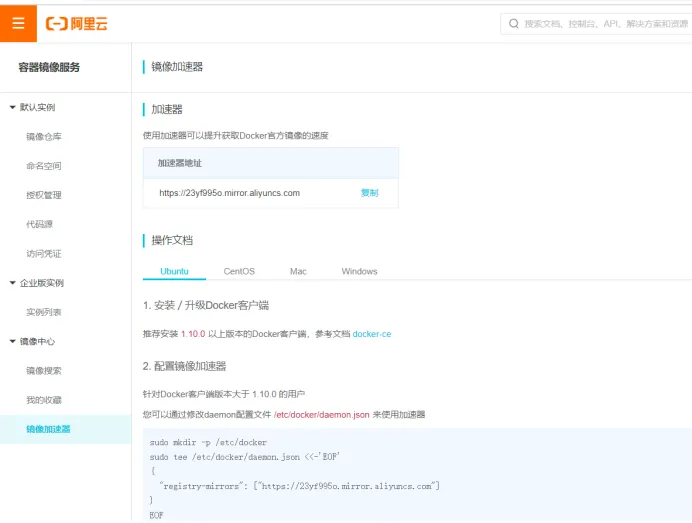
Task: Switch to the Mac tab
Action: [298, 271]
